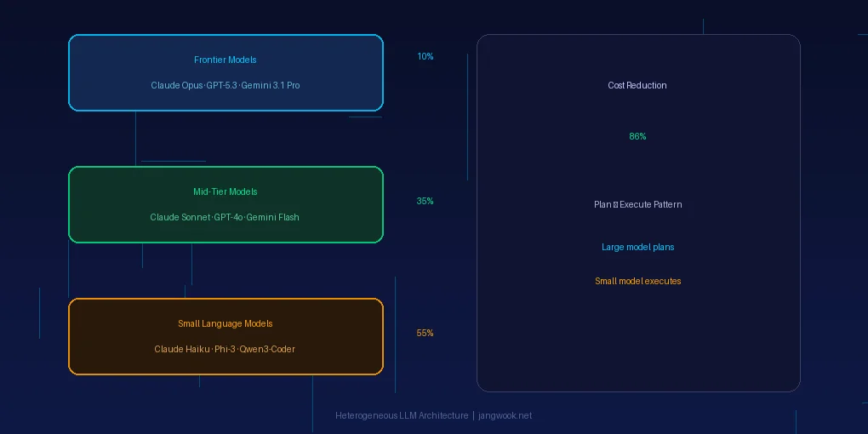
Task: Click the 55% small model share label
Action: pos(425,334)
